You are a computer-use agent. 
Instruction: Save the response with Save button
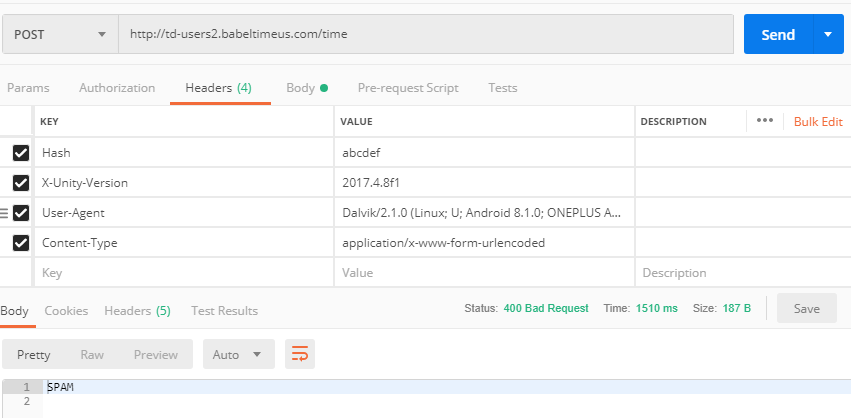pyautogui.click(x=806, y=308)
